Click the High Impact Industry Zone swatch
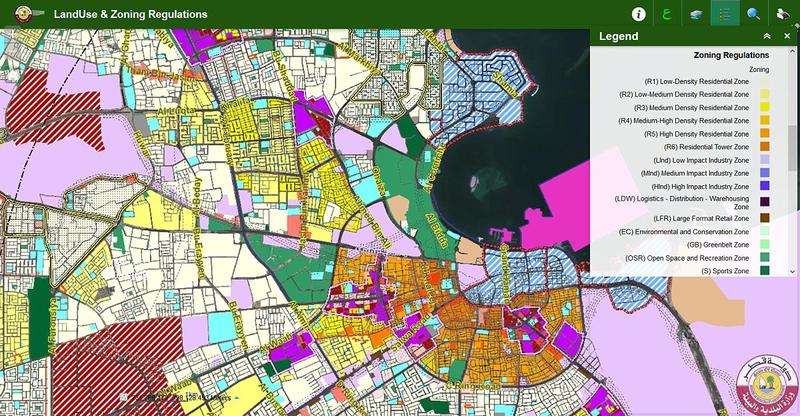 click(x=764, y=186)
